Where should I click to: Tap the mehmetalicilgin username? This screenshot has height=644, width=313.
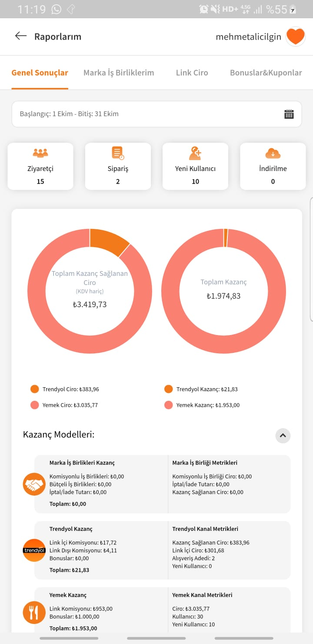tap(248, 37)
